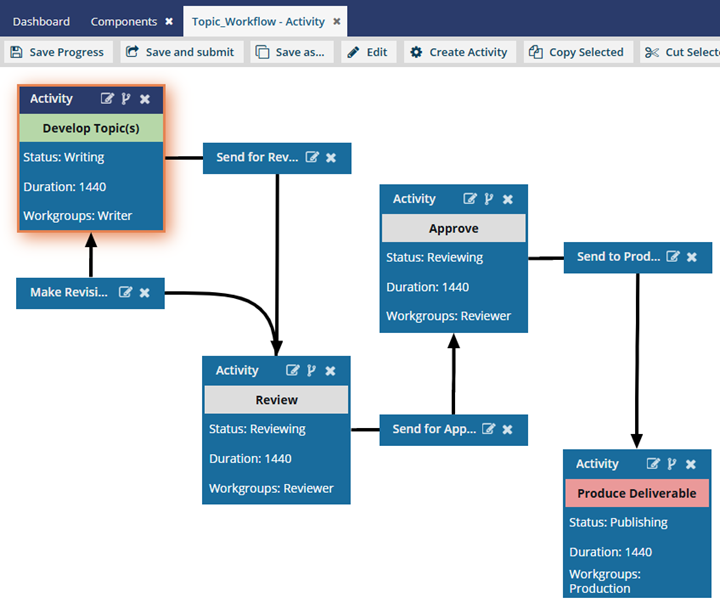The width and height of the screenshot is (720, 603).
Task: Edit the Send to Prod... transition
Action: pos(673,257)
